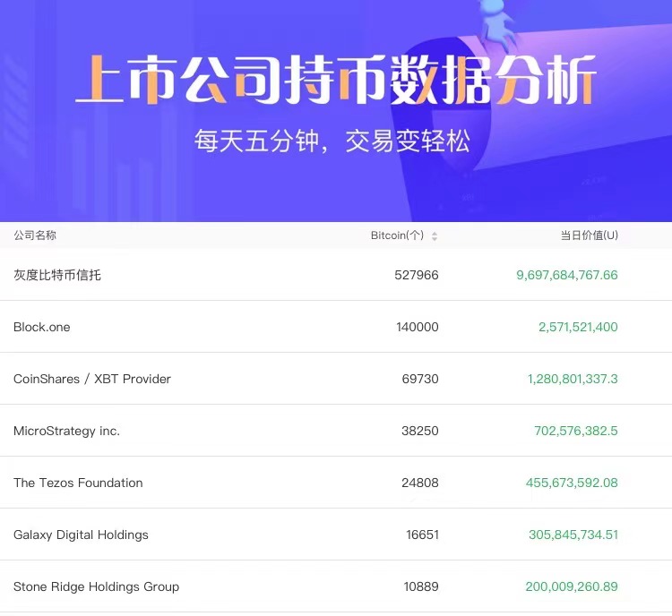The image size is (672, 616).
Task: Open The Tezos Foundation row
Action: 78,483
